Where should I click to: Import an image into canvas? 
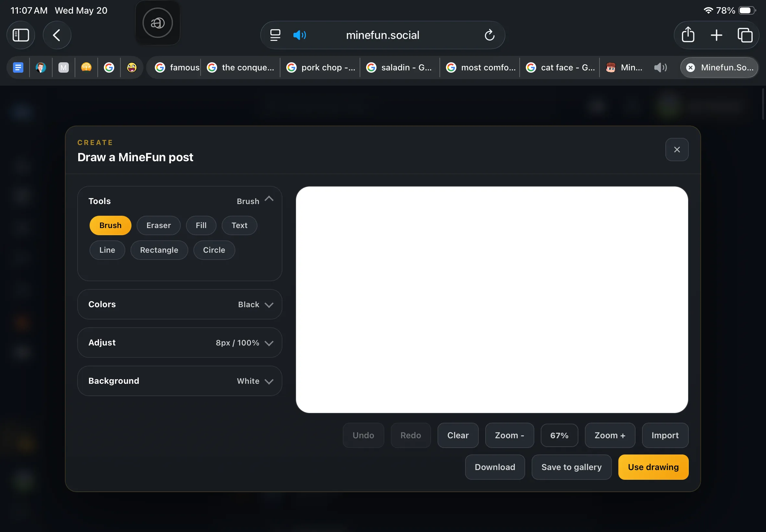[x=665, y=436]
